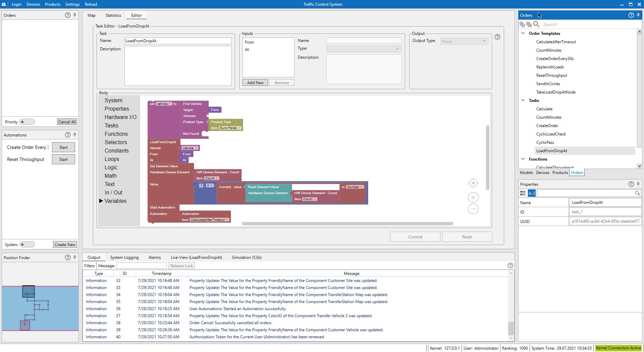
Task: Zoom in the block workspace
Action: tap(473, 197)
